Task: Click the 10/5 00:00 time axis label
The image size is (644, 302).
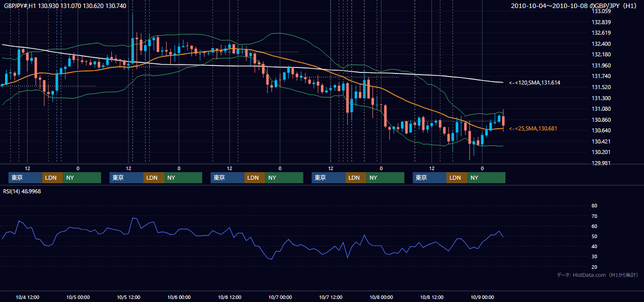Action: (x=78, y=297)
